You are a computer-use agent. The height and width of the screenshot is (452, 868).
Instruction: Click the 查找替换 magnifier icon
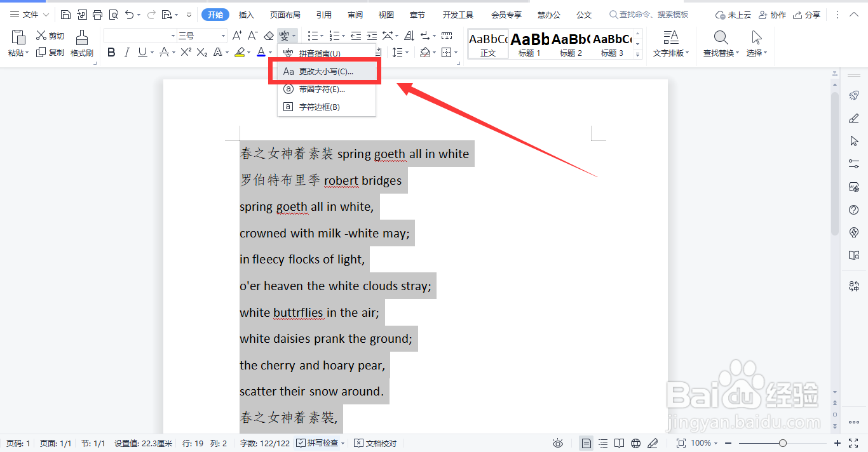(721, 37)
